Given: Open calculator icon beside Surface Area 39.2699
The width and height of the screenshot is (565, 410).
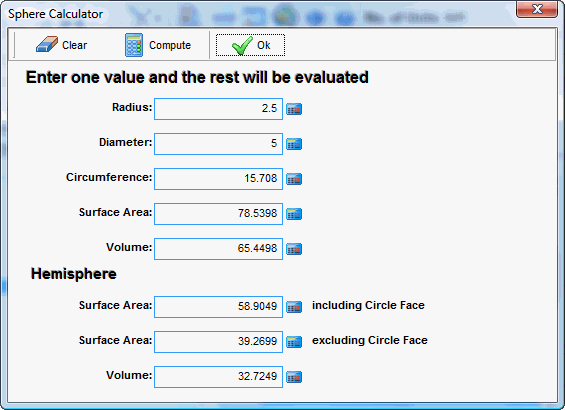Looking at the screenshot, I should (294, 342).
